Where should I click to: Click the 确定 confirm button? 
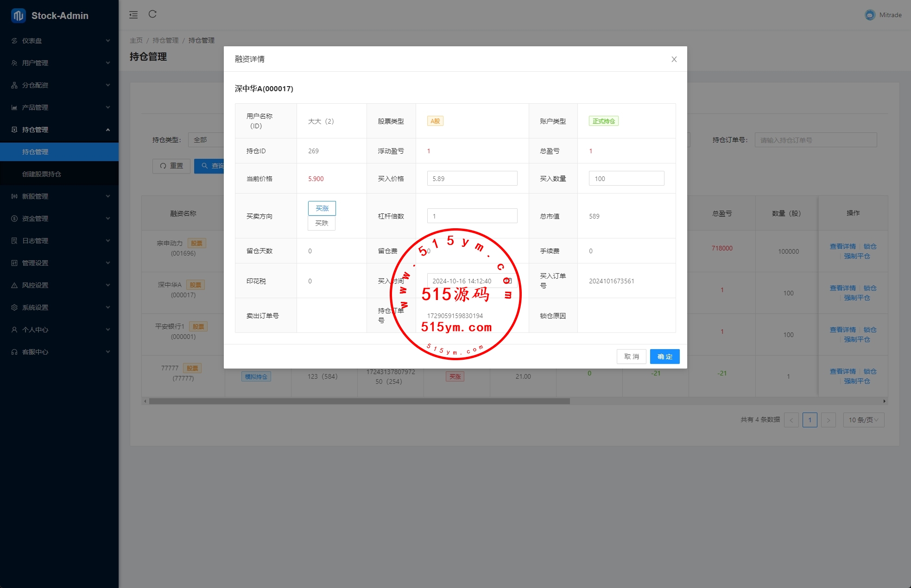(x=664, y=357)
